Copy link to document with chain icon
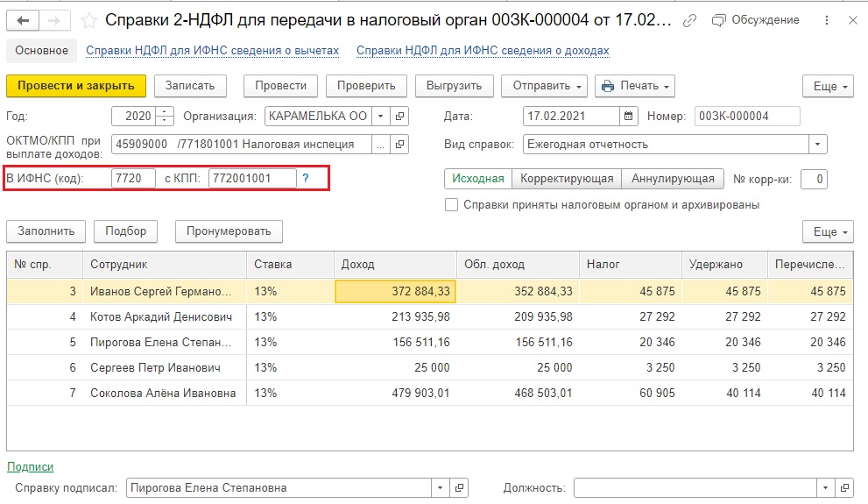The width and height of the screenshot is (868, 504). (x=689, y=20)
